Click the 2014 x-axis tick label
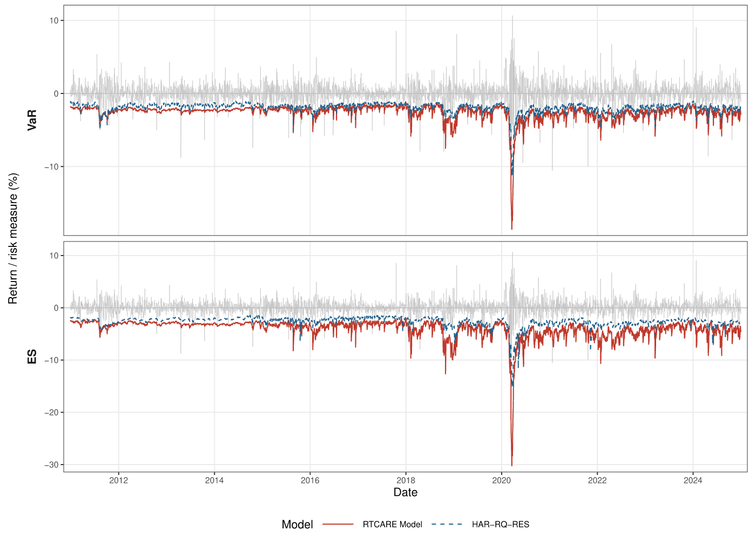The height and width of the screenshot is (544, 756). pyautogui.click(x=214, y=480)
